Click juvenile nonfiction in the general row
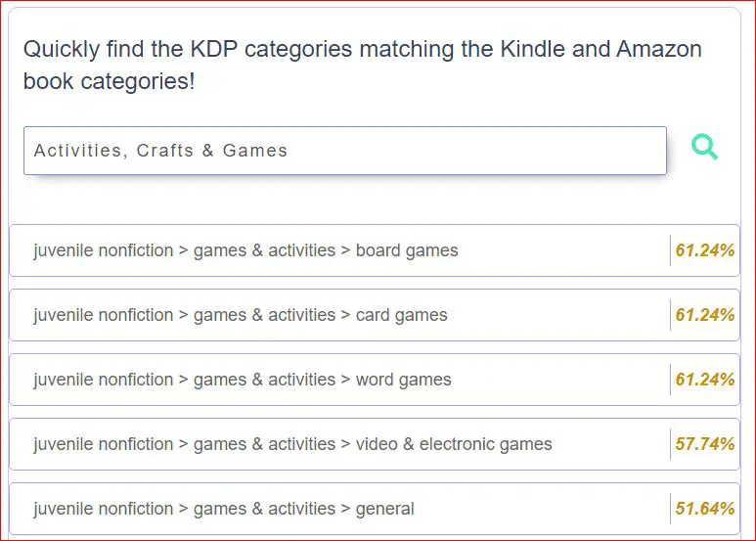This screenshot has height=541, width=756. [103, 509]
